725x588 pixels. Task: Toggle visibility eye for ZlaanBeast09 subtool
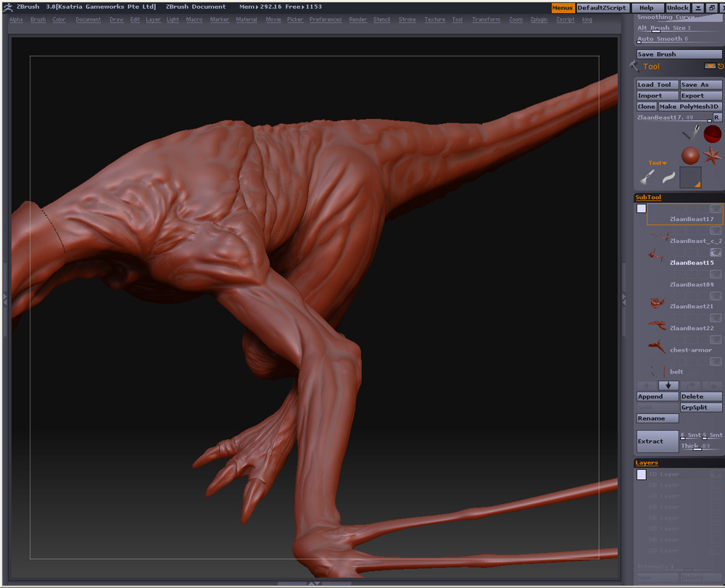716,274
